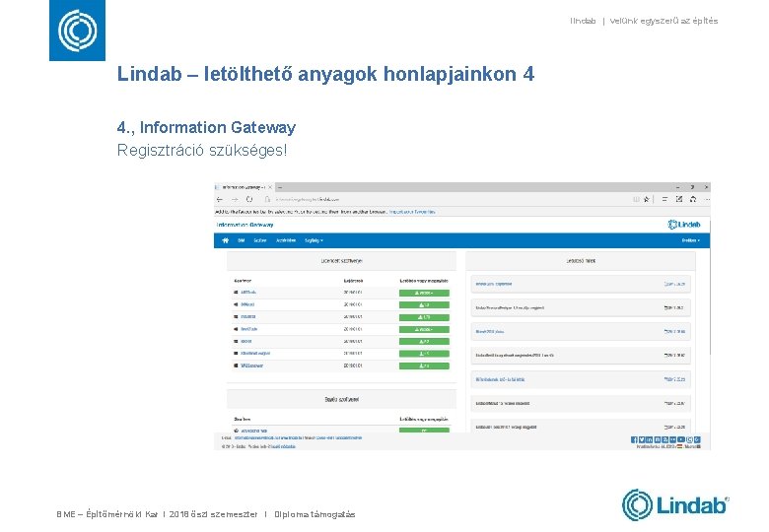
Task: Open the web note pen icon
Action: (678, 199)
